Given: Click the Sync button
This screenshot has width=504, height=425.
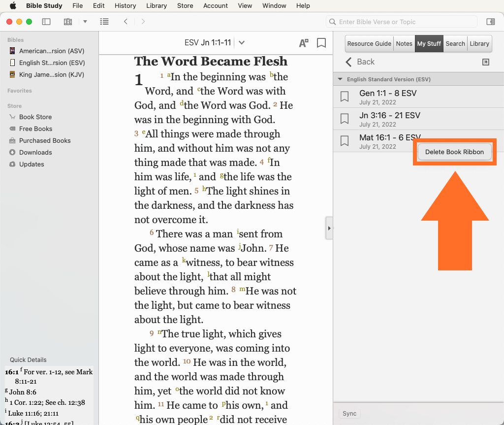Looking at the screenshot, I should point(349,414).
